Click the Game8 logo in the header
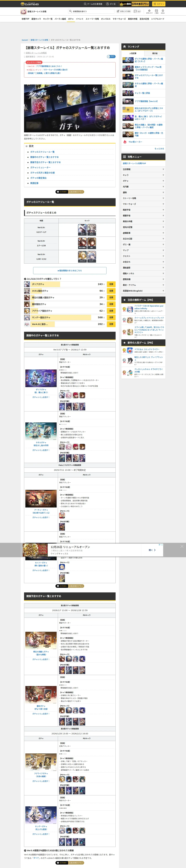This screenshot has height=868, width=186. click(30, 4)
